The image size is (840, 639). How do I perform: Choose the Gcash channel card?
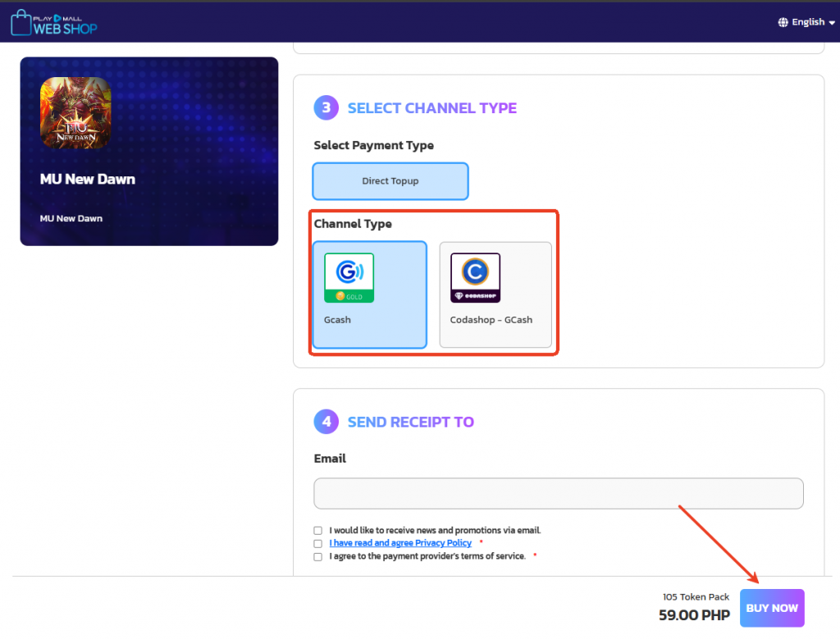(x=370, y=294)
